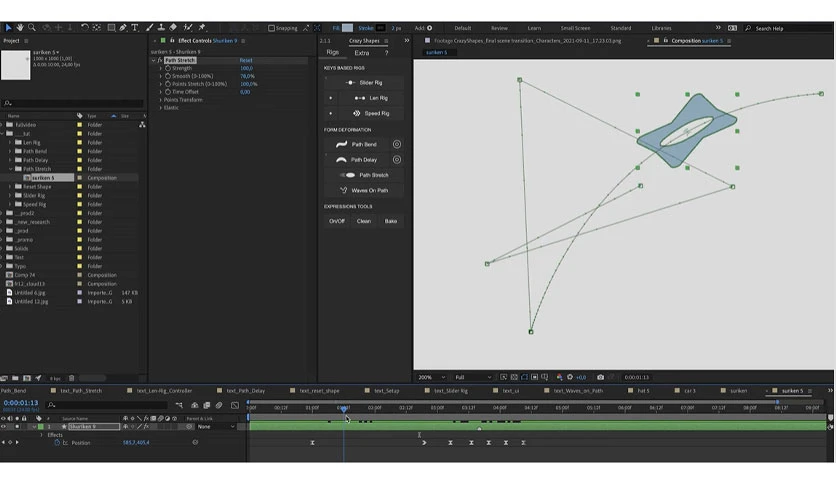This screenshot has height=484, width=836.
Task: Click the Path Bend circular settings icon
Action: (x=397, y=144)
